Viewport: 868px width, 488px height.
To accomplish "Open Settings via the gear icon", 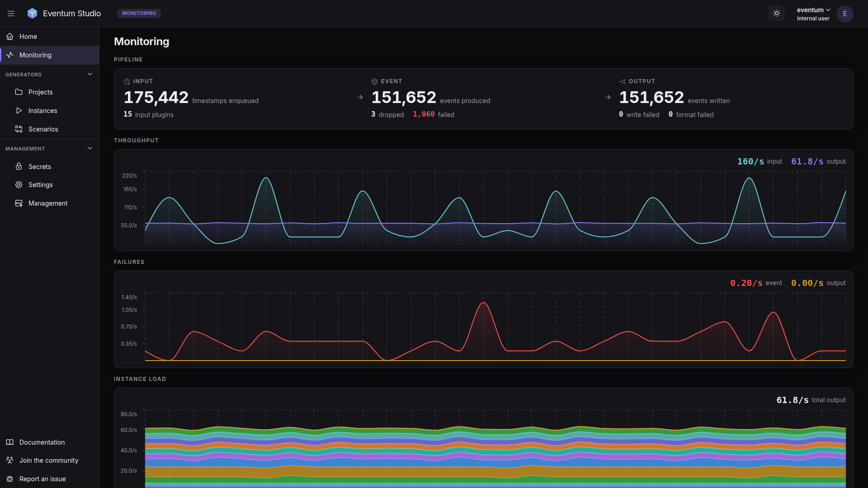I will (x=19, y=185).
